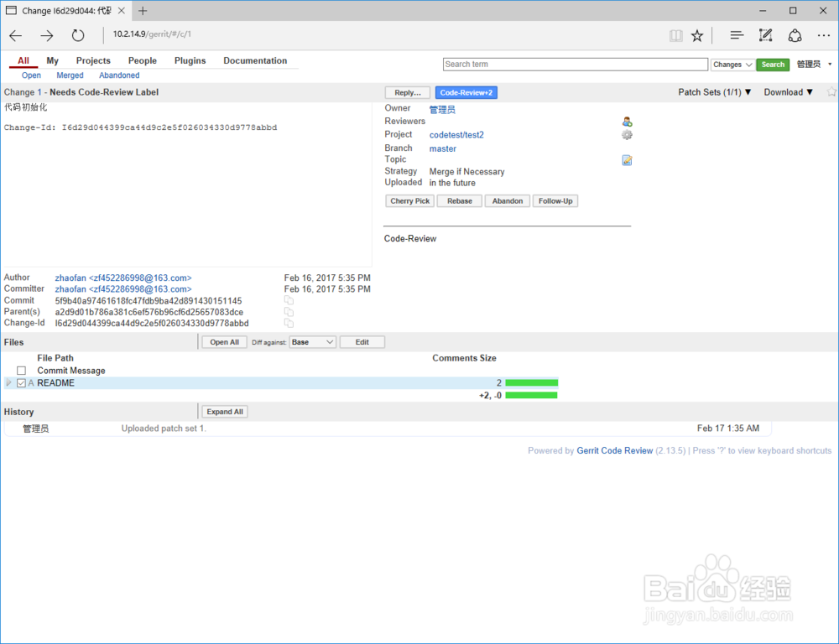Create a Follow-Up change

[555, 201]
